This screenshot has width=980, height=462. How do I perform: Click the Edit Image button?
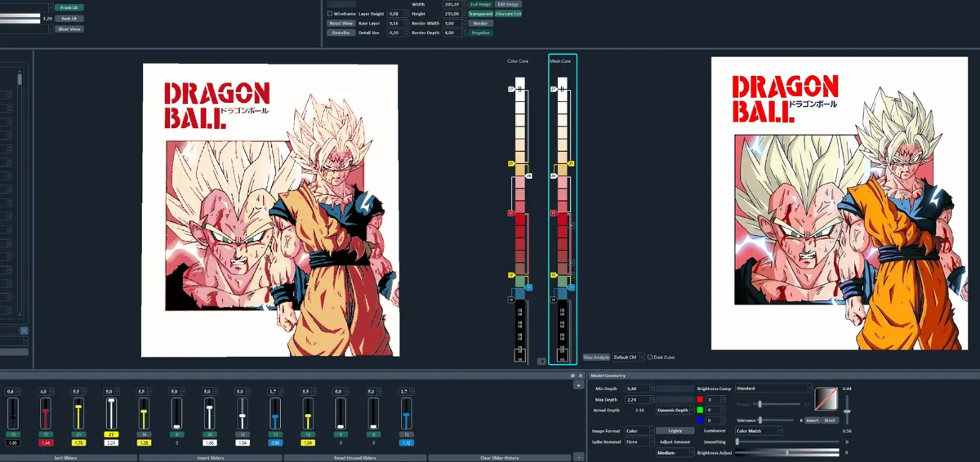click(508, 4)
